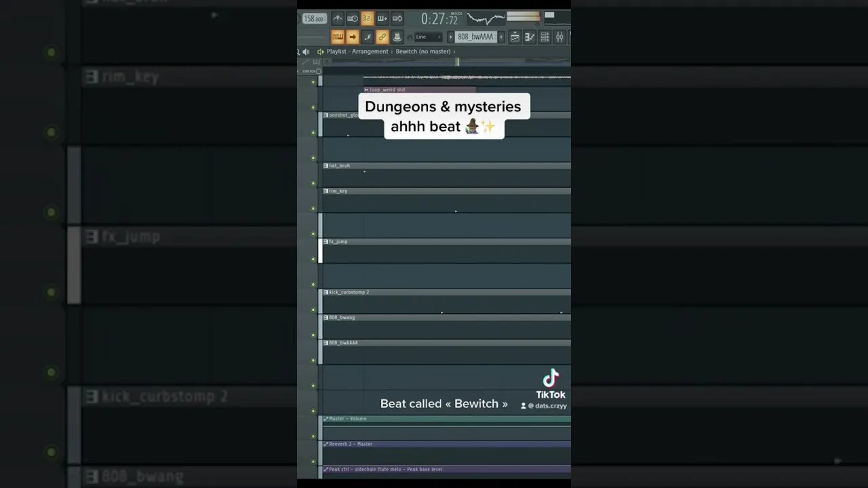The height and width of the screenshot is (488, 868).
Task: Select Bewitch (no master) breadcrumb
Action: pyautogui.click(x=423, y=52)
